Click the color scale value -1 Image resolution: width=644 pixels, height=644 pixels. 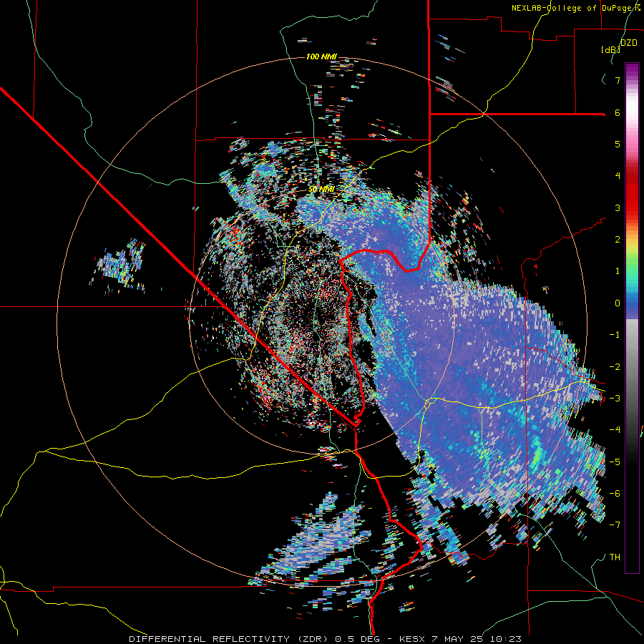pyautogui.click(x=615, y=335)
